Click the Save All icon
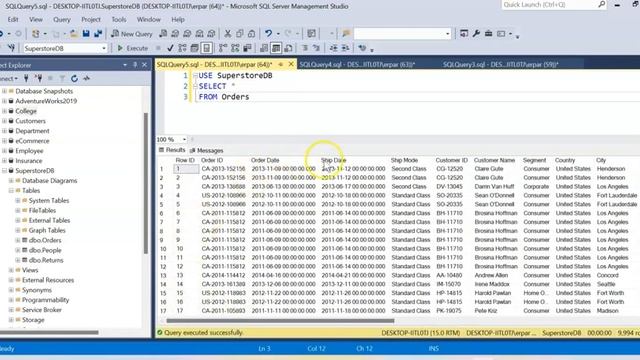Viewport: 640px width, 360px height. [98, 33]
